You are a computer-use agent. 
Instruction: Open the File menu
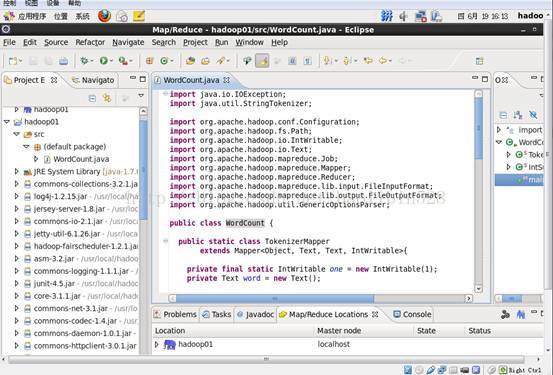(9, 42)
